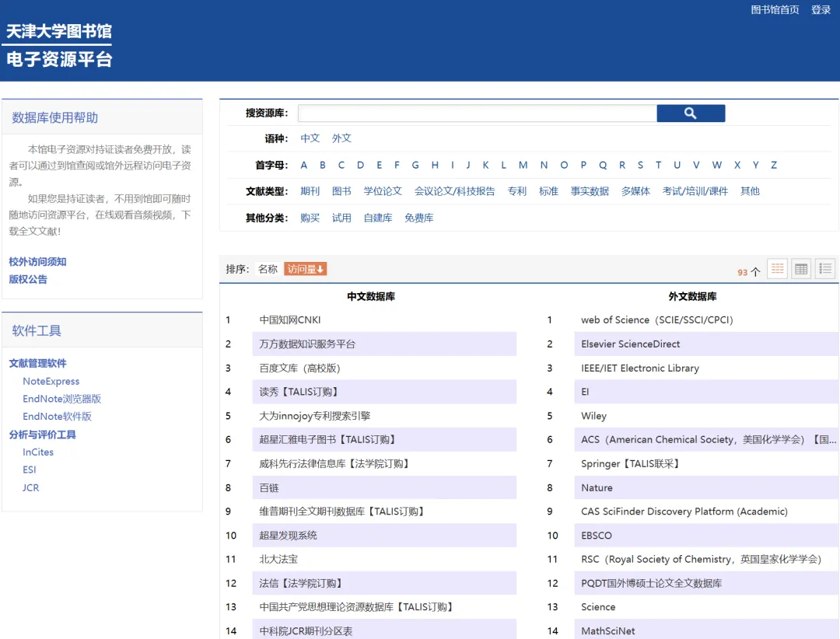Open 图书馆首页 link in header
This screenshot has width=840, height=639.
pyautogui.click(x=775, y=10)
